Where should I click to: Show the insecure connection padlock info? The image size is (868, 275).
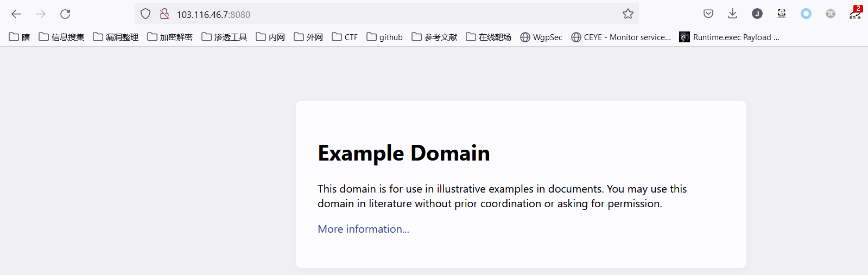point(164,14)
